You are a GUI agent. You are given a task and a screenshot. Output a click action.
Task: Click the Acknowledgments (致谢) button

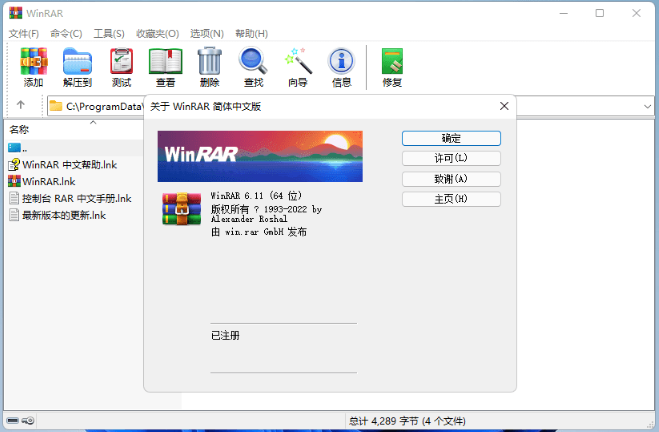click(x=451, y=179)
